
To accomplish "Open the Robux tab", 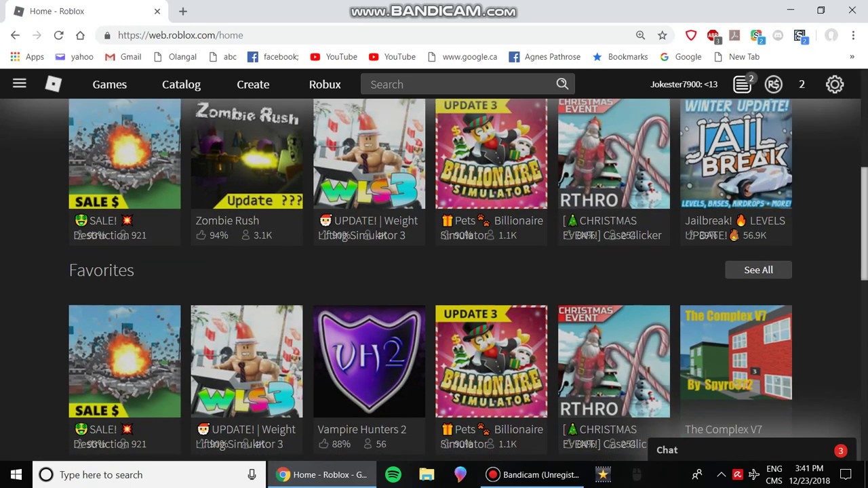I will [325, 84].
